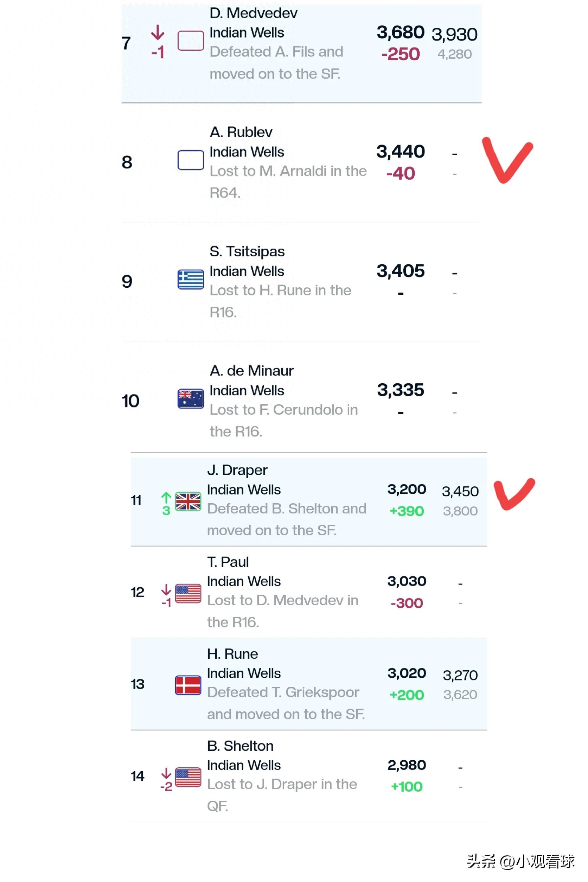The image size is (588, 882).
Task: Click the US flag beside T. Paul
Action: coord(188,593)
